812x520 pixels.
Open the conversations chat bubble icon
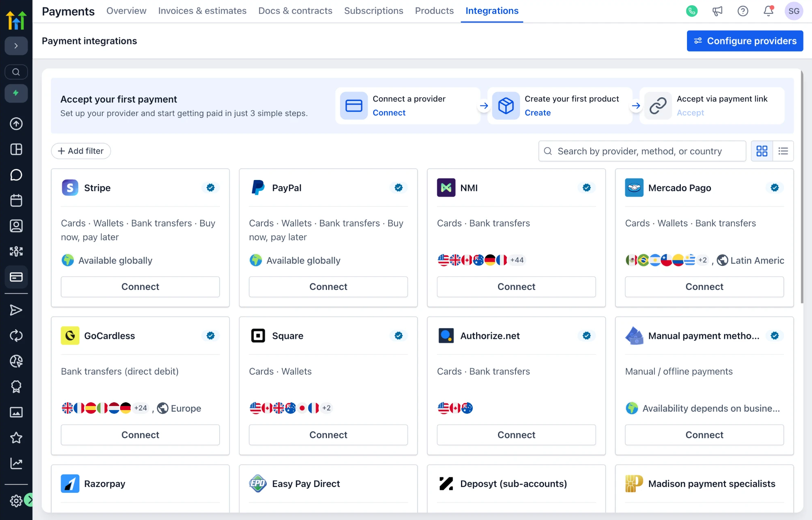click(x=16, y=175)
